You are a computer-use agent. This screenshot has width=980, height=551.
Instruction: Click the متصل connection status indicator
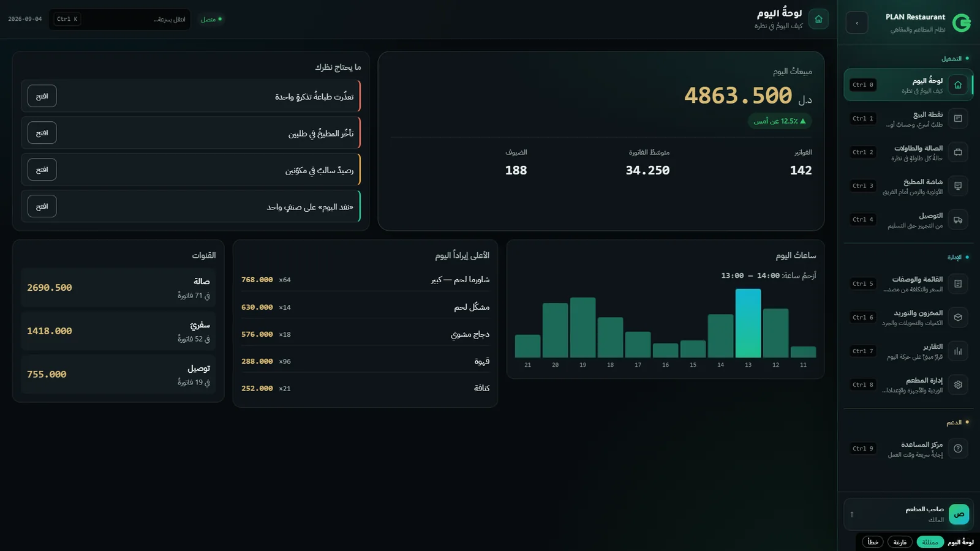pos(211,19)
